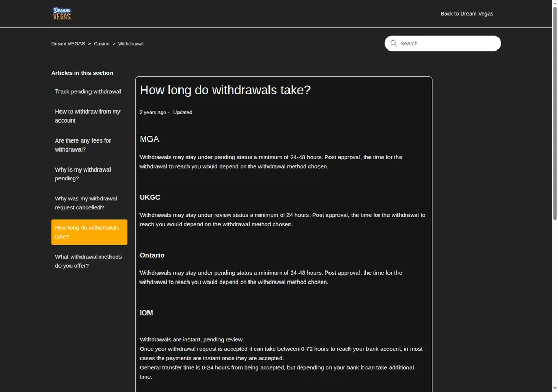Click the 'Updated' label
Viewport: 558px width, 392px height.
[x=183, y=112]
